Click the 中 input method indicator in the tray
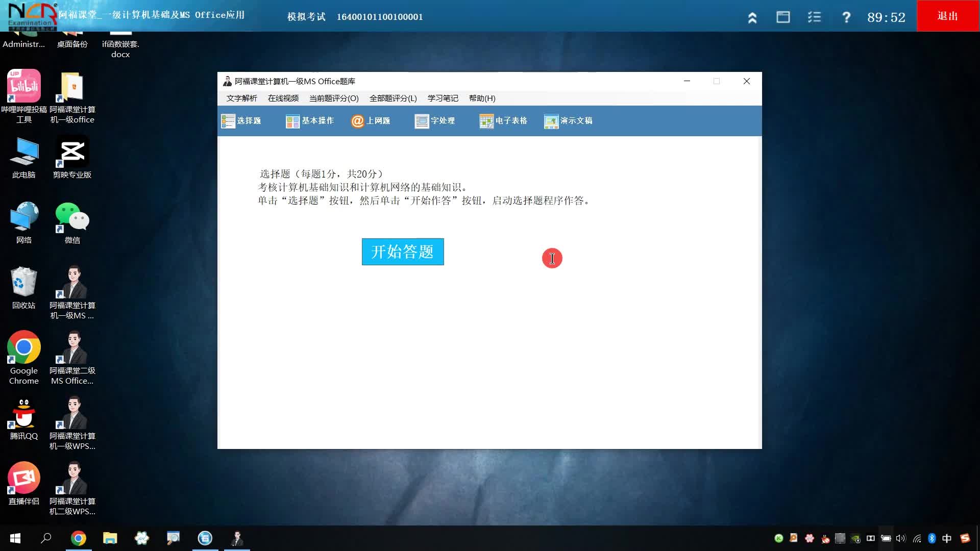 (x=947, y=538)
